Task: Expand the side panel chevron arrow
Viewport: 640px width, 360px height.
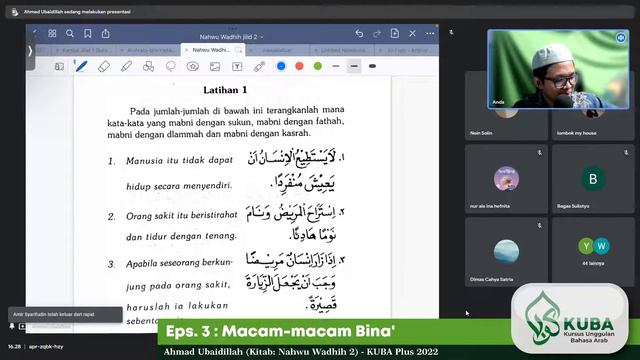Action: tap(30, 51)
